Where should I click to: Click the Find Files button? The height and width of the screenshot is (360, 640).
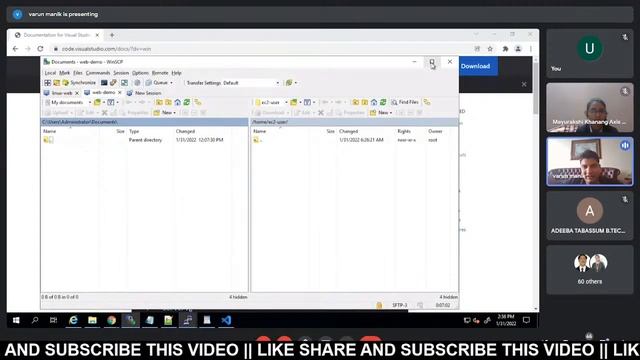(405, 102)
